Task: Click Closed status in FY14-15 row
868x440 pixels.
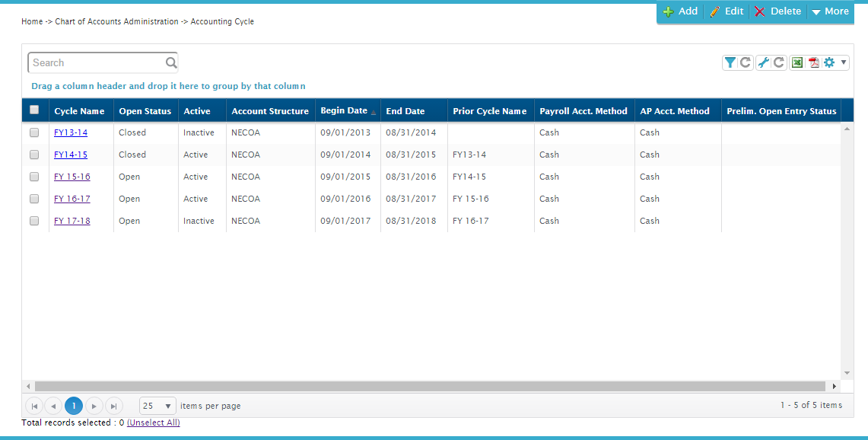Action: [132, 155]
